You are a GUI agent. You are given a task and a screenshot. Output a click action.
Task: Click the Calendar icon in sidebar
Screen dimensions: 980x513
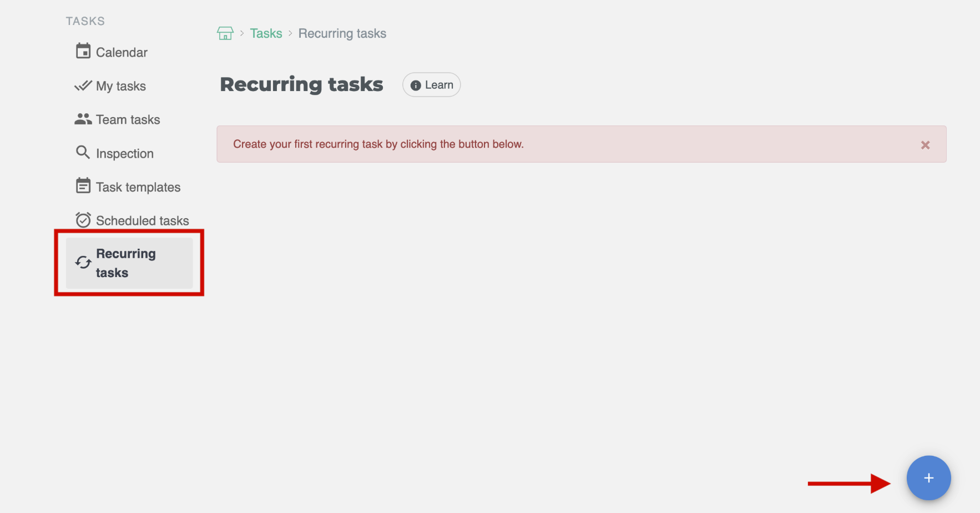[83, 51]
